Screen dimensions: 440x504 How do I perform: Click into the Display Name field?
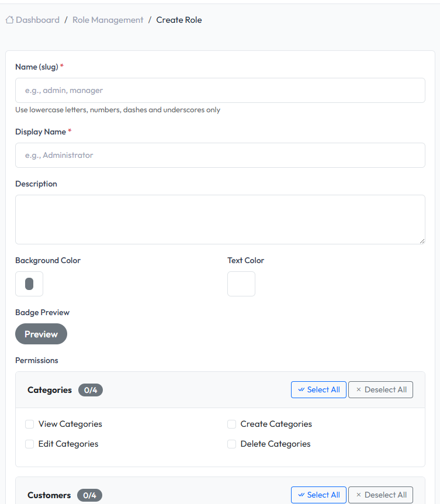point(220,156)
